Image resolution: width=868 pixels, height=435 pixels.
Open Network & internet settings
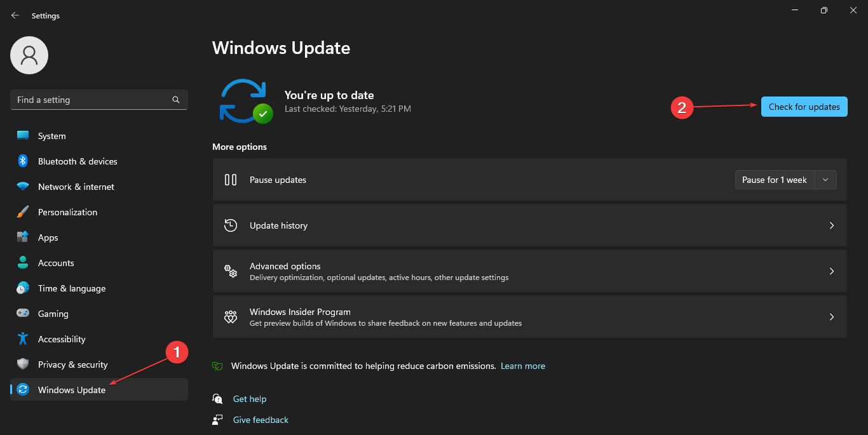tap(74, 186)
